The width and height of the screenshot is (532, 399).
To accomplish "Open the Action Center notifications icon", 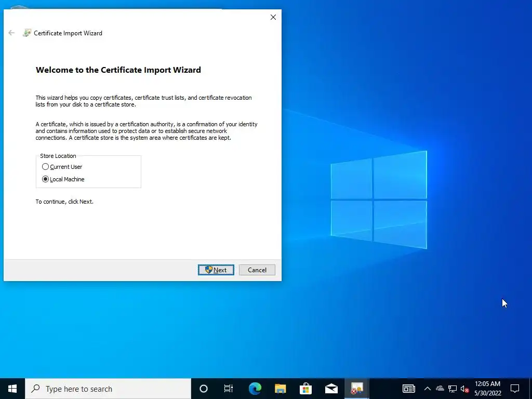I will click(x=515, y=389).
